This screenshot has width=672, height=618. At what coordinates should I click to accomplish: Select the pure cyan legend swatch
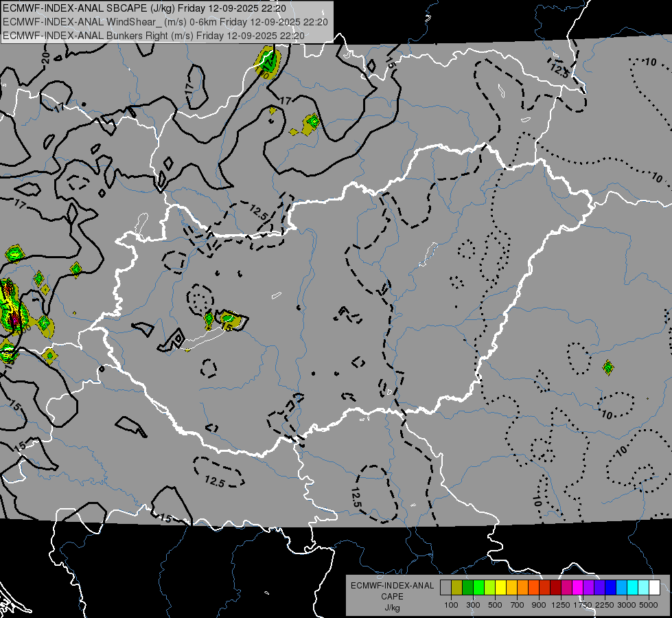pyautogui.click(x=633, y=588)
